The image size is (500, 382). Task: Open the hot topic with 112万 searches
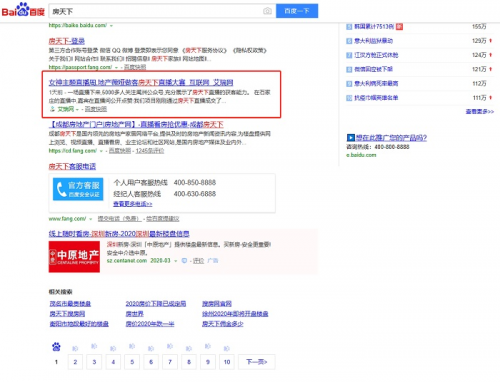click(x=376, y=84)
